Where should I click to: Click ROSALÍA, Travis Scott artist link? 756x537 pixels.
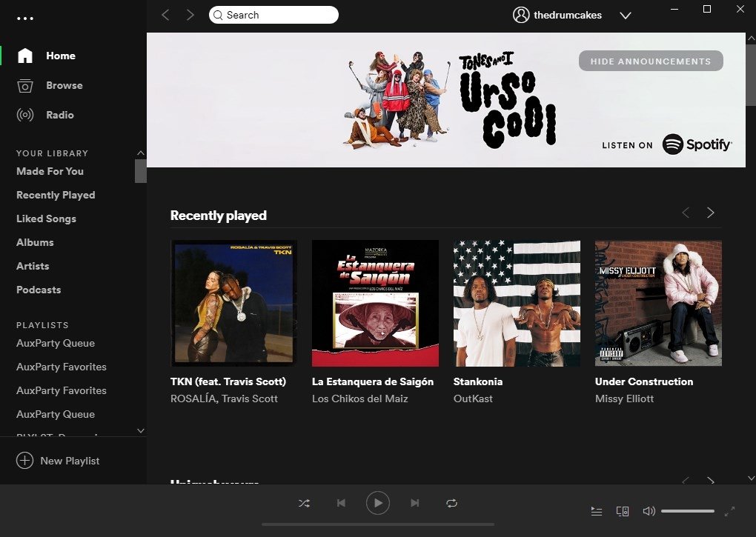tap(224, 398)
